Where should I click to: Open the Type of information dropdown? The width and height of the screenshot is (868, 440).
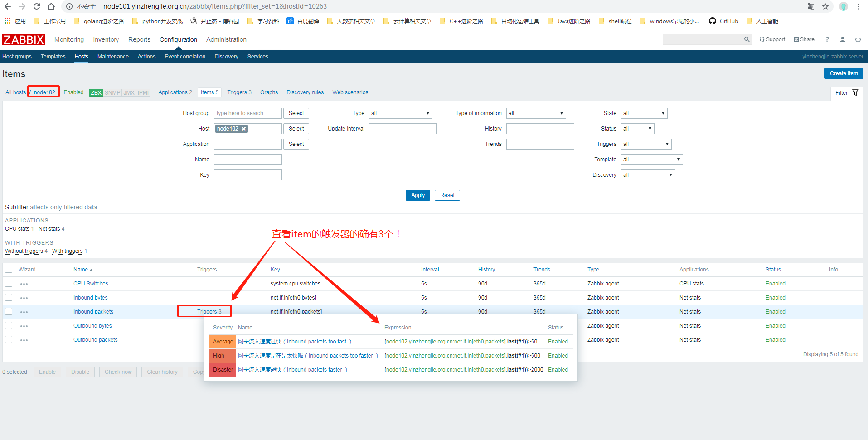point(536,113)
